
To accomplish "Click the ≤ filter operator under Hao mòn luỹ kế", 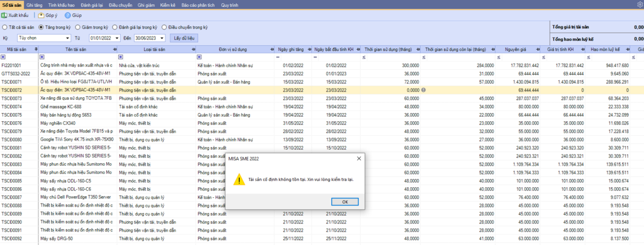I will click(589, 57).
